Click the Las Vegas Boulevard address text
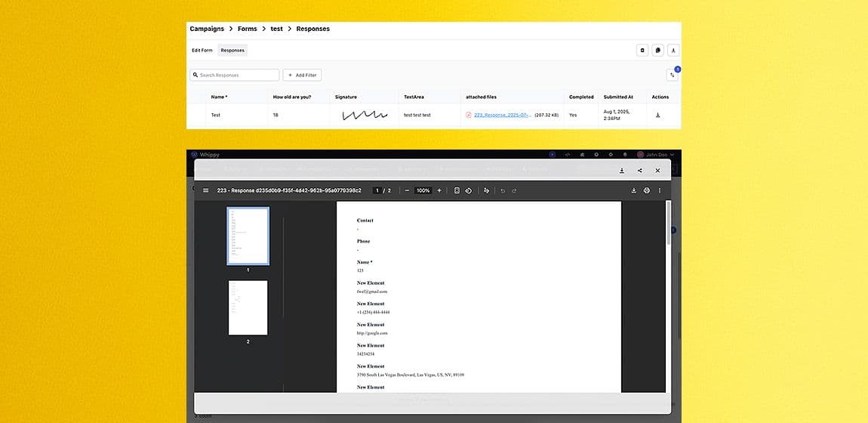 click(410, 375)
